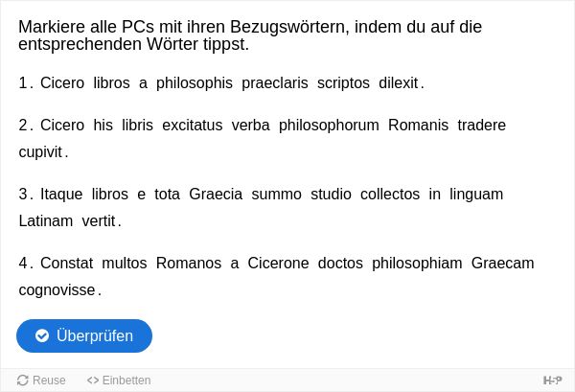Tap the word praeclaris
575x392 pixels.
pyautogui.click(x=275, y=82)
